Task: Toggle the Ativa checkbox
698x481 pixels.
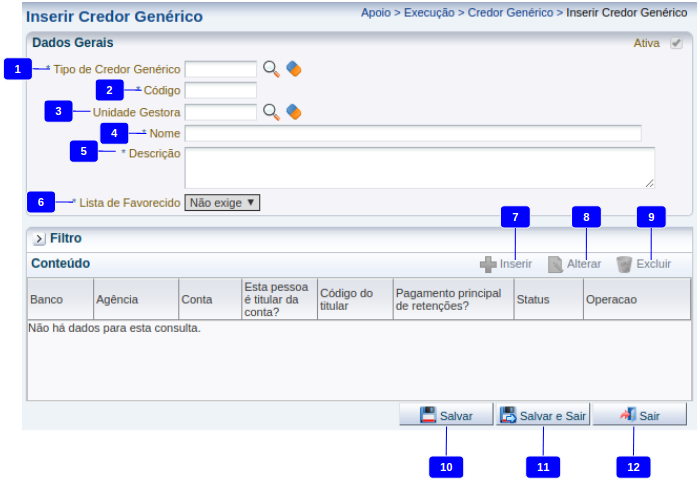Action: point(677,44)
